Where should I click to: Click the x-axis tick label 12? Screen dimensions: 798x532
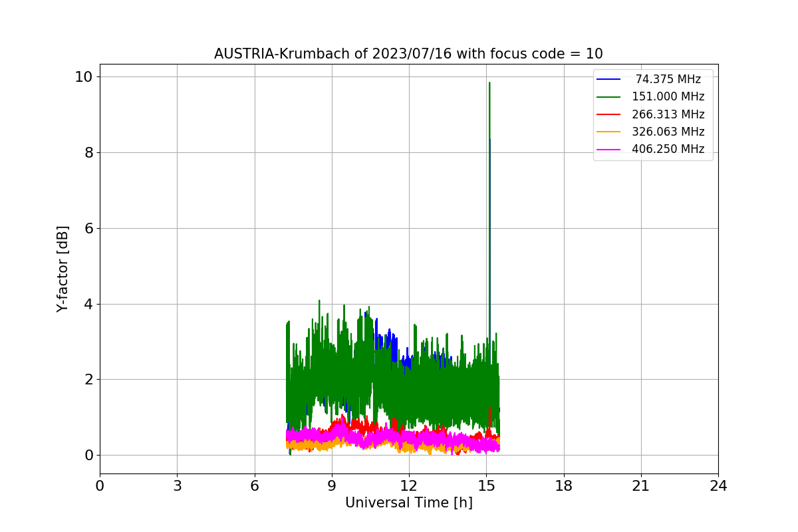[x=409, y=486]
